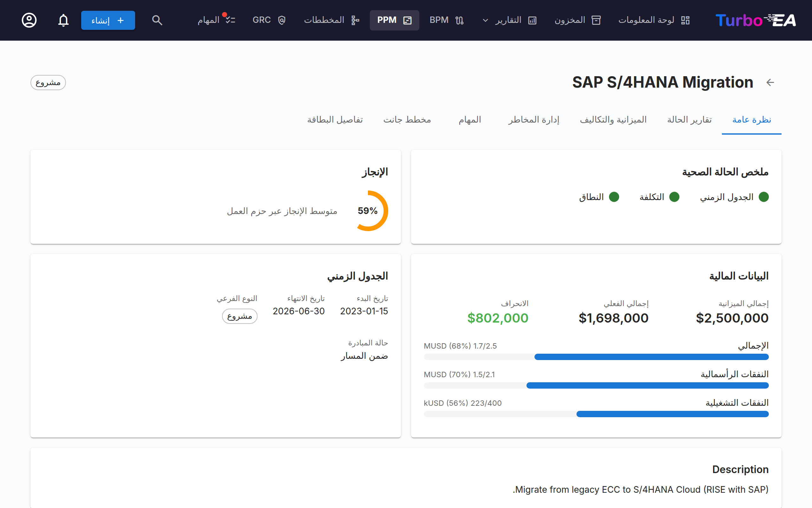
Task: Click the البيانات المالية card heading
Action: 739,276
